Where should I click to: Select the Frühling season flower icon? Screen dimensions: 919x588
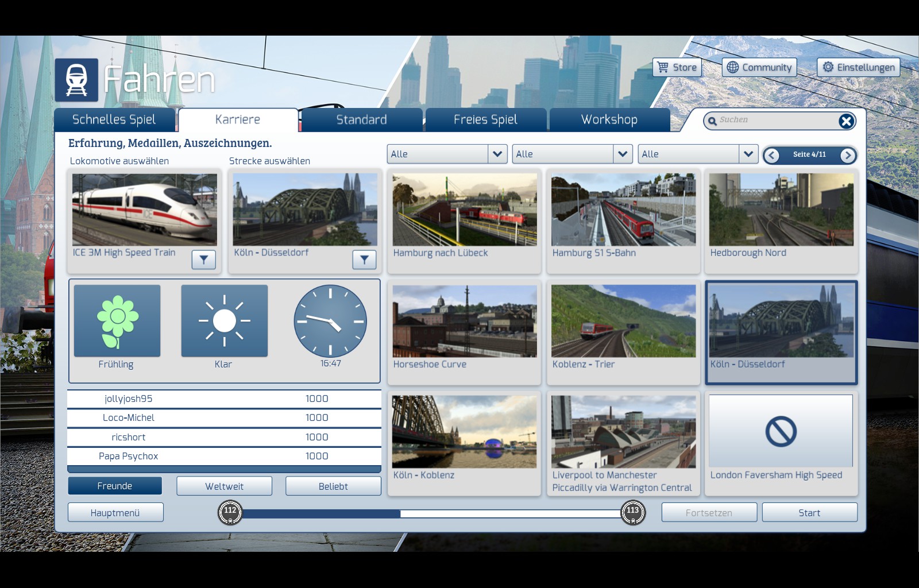117,320
